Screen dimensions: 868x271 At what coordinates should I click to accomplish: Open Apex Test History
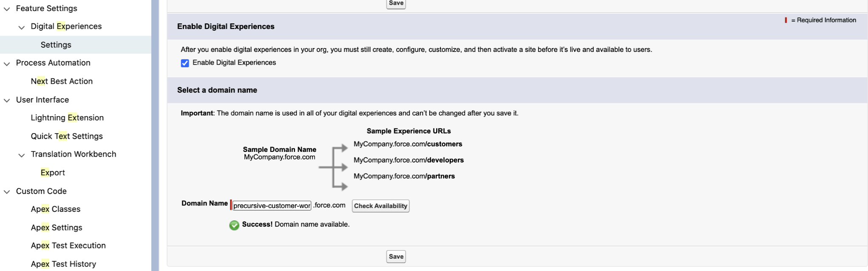pos(64,263)
